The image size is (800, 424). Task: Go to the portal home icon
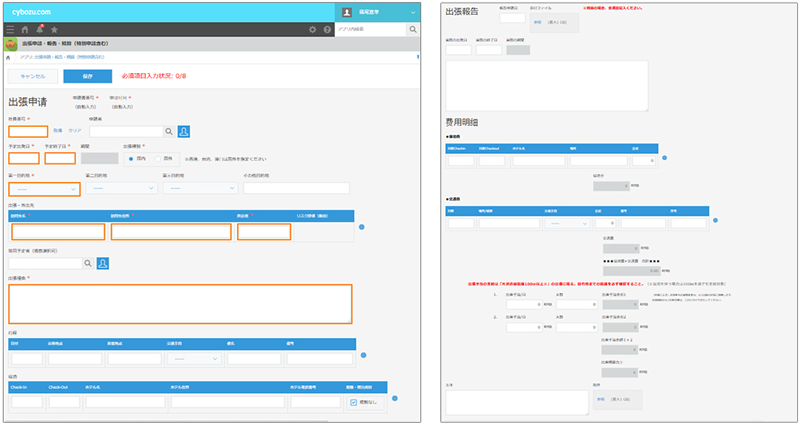coord(25,30)
